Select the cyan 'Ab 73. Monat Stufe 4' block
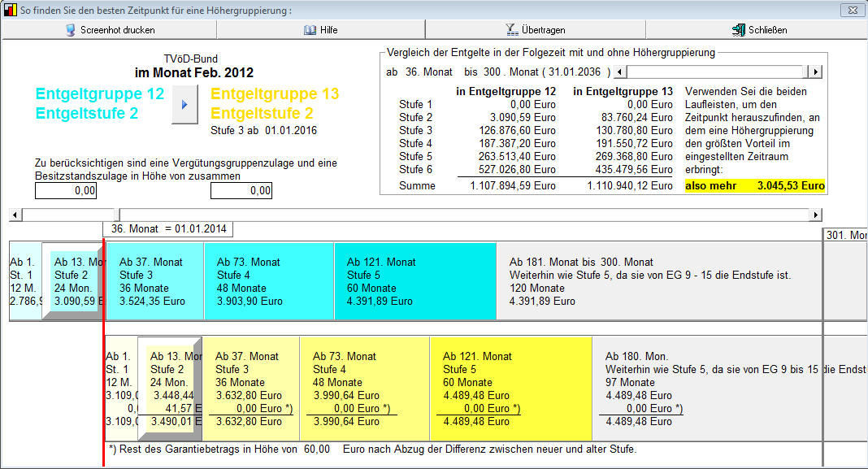The height and width of the screenshot is (469, 868). 269,281
